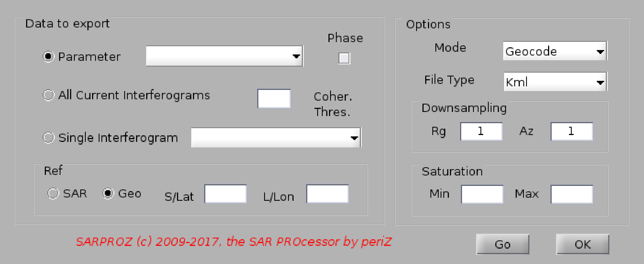The height and width of the screenshot is (264, 644).
Task: Select the Geo reference radio button
Action: coord(108,193)
